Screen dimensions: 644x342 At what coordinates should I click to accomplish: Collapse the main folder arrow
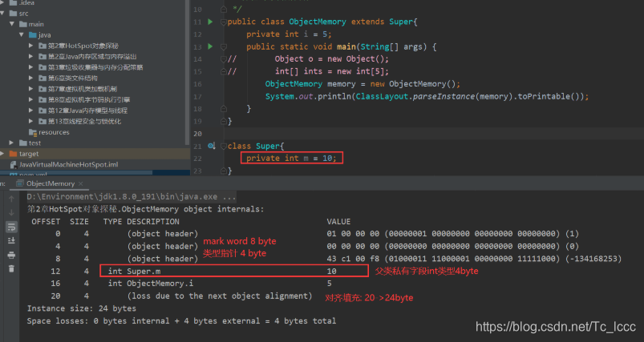click(12, 24)
